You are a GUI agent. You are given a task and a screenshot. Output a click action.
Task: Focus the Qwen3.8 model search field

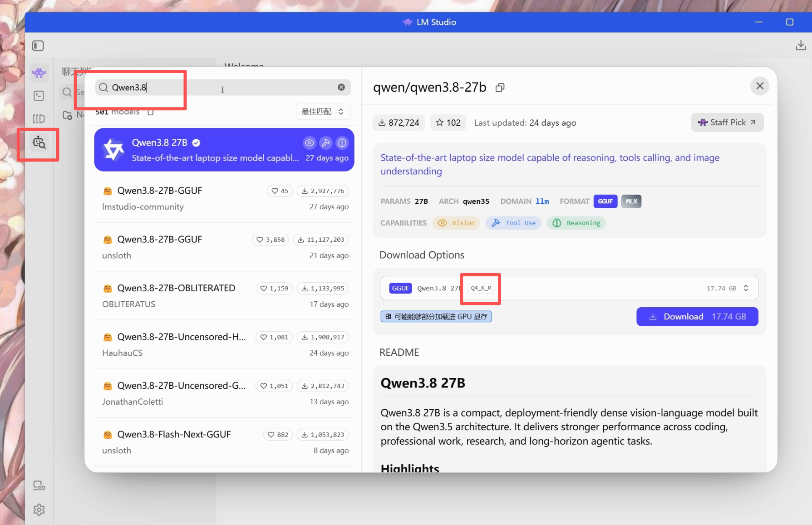[x=222, y=88]
